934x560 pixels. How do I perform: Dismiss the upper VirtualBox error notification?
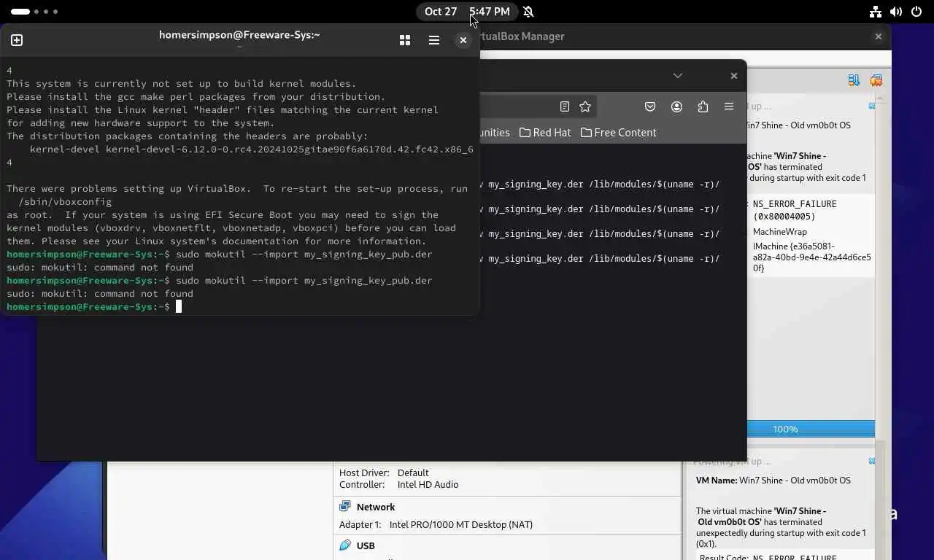(871, 106)
